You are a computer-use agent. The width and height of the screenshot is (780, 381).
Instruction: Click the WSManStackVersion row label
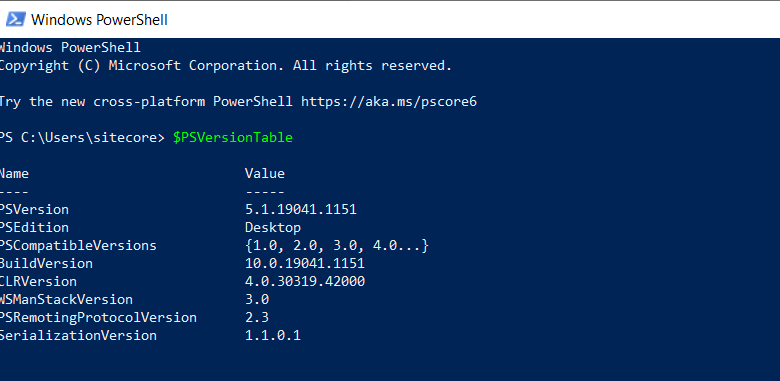pos(66,299)
